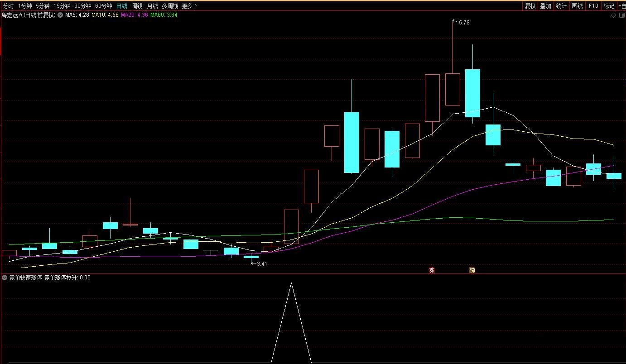Expand the dropdown arrow beside 粤宏远A title
This screenshot has width=626, height=364.
tap(60, 15)
